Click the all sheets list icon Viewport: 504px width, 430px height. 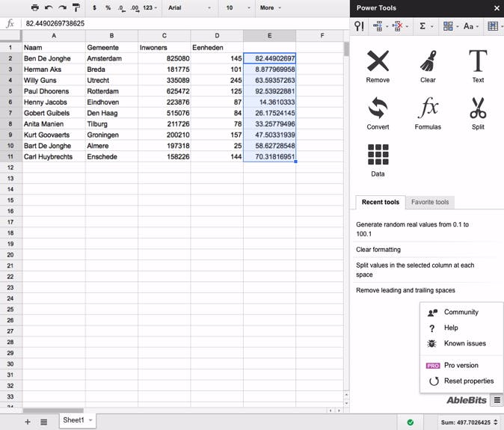(43, 422)
